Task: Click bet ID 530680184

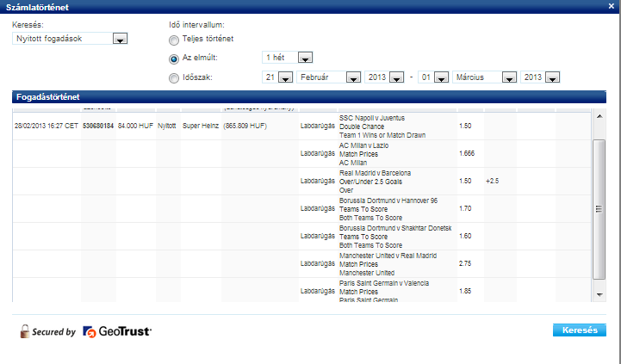Action: click(98, 126)
